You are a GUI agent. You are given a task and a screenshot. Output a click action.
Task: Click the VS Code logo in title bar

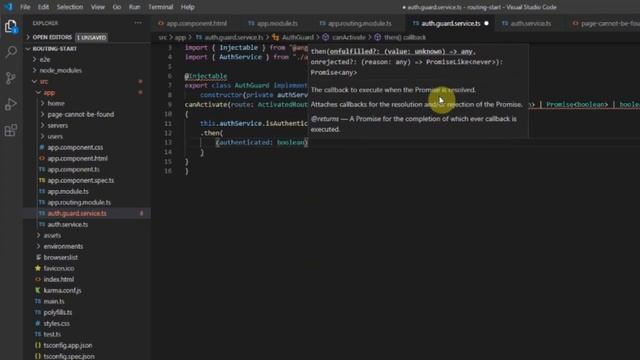8,7
